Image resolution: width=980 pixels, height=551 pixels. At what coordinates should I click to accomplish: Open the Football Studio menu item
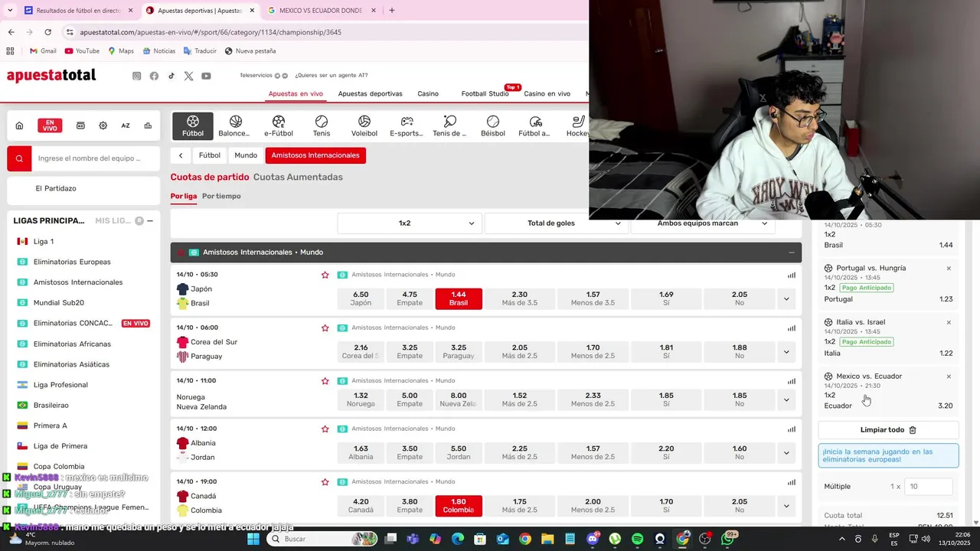pyautogui.click(x=485, y=93)
